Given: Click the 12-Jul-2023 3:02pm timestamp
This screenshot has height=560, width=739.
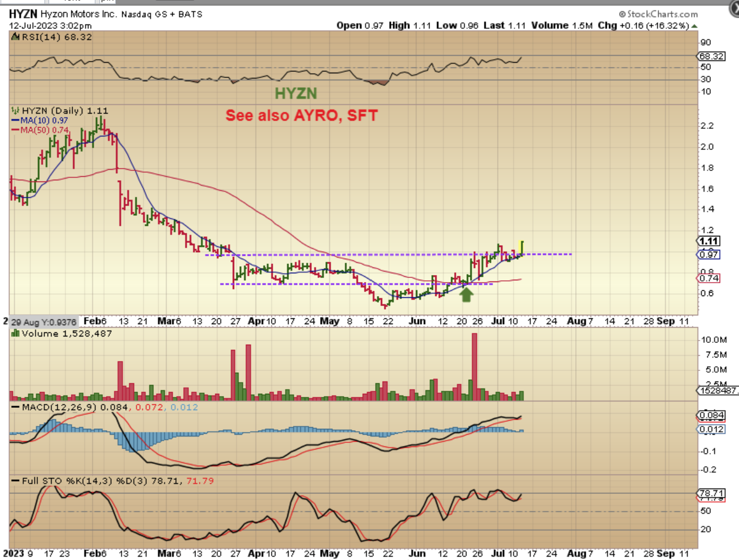Looking at the screenshot, I should (x=50, y=26).
